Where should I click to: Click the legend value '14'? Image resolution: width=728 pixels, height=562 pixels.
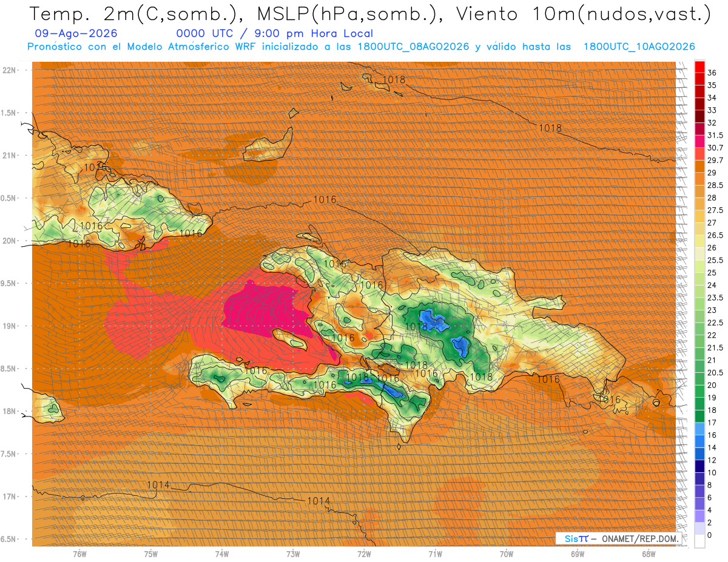712,447
